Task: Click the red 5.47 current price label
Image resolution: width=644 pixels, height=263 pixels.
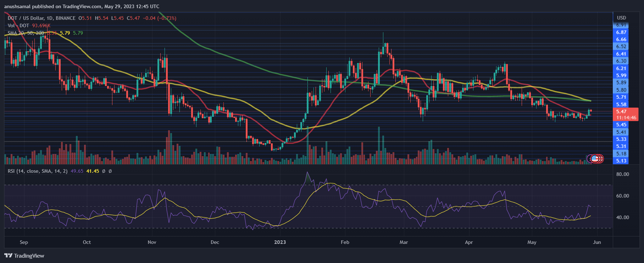Action: pyautogui.click(x=621, y=112)
